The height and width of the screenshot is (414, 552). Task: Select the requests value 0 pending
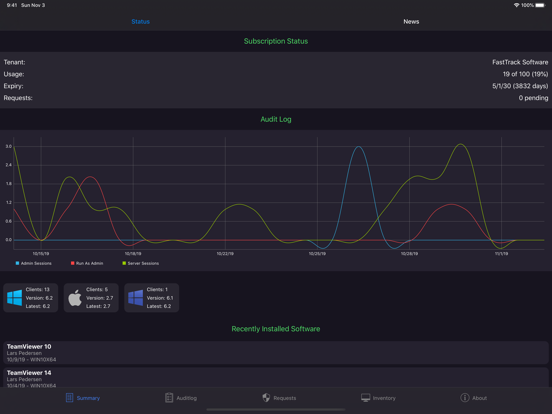coord(533,98)
